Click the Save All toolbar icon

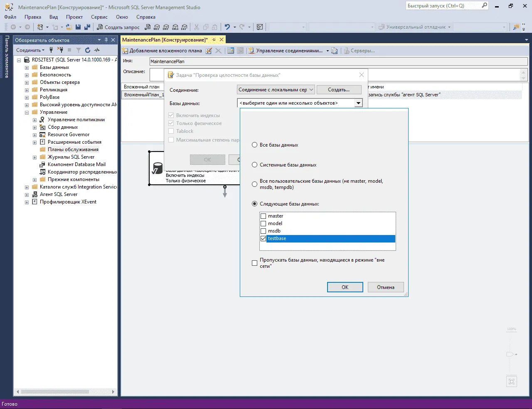(87, 27)
